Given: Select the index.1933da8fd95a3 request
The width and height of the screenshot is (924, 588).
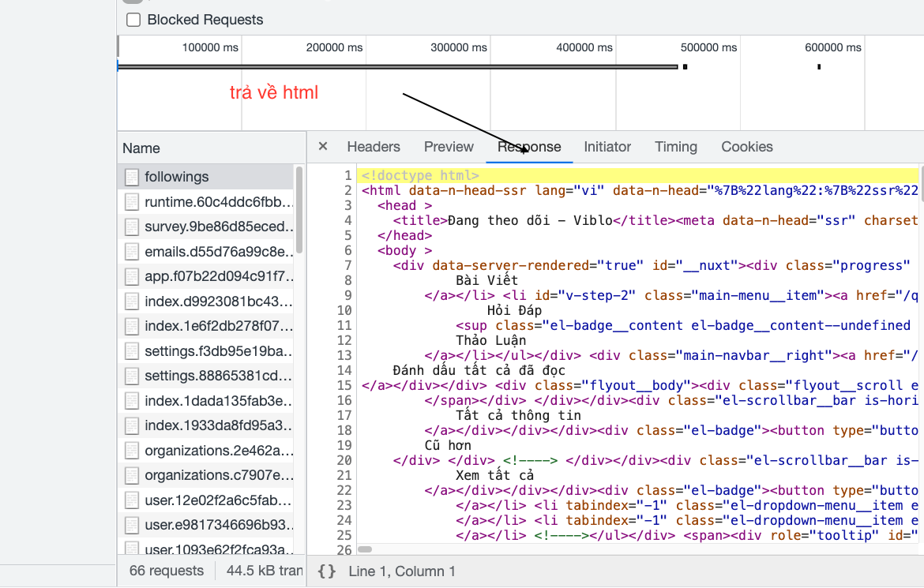Looking at the screenshot, I should 205,425.
